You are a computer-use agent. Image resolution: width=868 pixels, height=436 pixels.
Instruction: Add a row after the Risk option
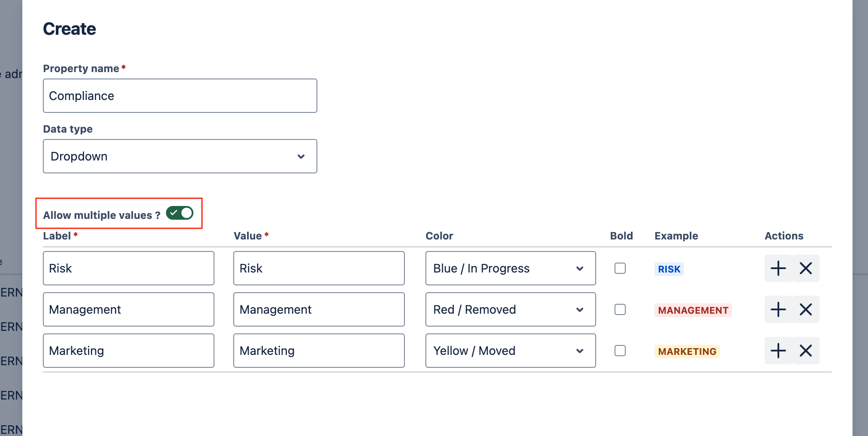778,268
